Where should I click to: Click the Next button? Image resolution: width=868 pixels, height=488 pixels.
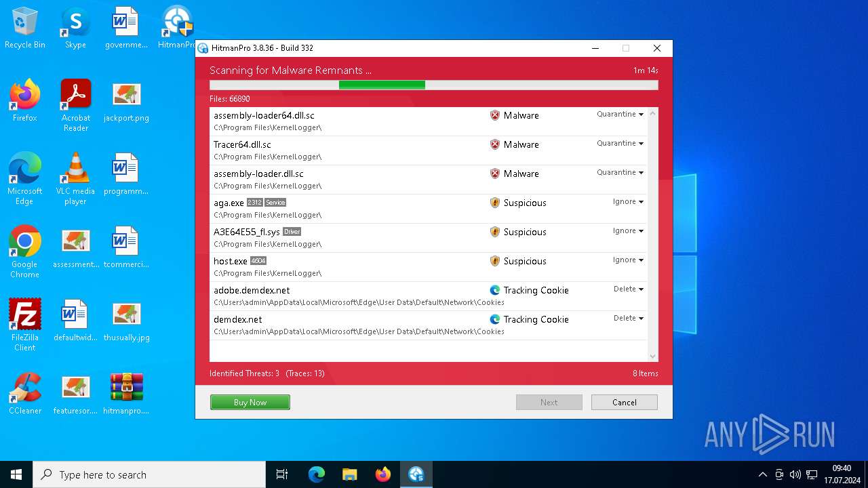click(549, 403)
